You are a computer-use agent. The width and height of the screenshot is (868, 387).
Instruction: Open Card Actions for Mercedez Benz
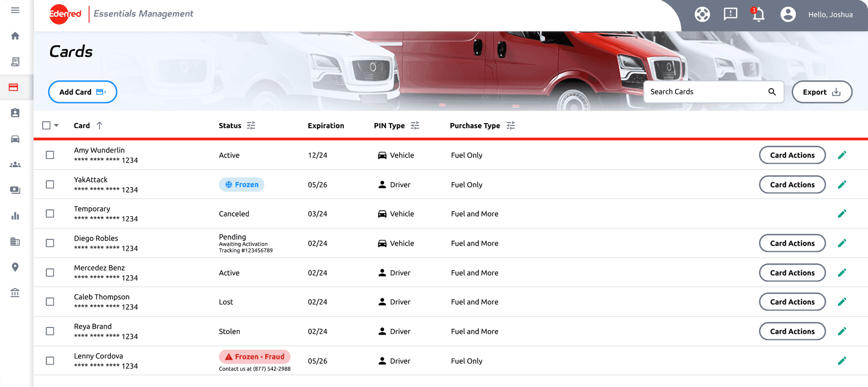(x=792, y=273)
